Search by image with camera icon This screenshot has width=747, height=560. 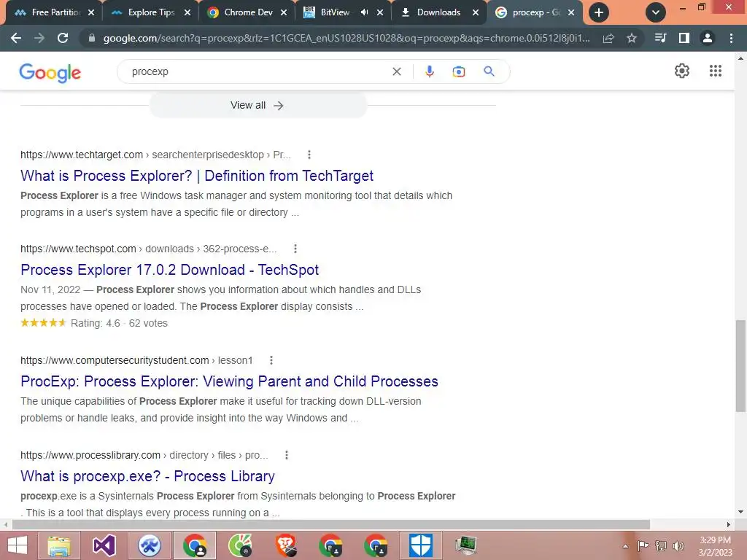(x=459, y=71)
